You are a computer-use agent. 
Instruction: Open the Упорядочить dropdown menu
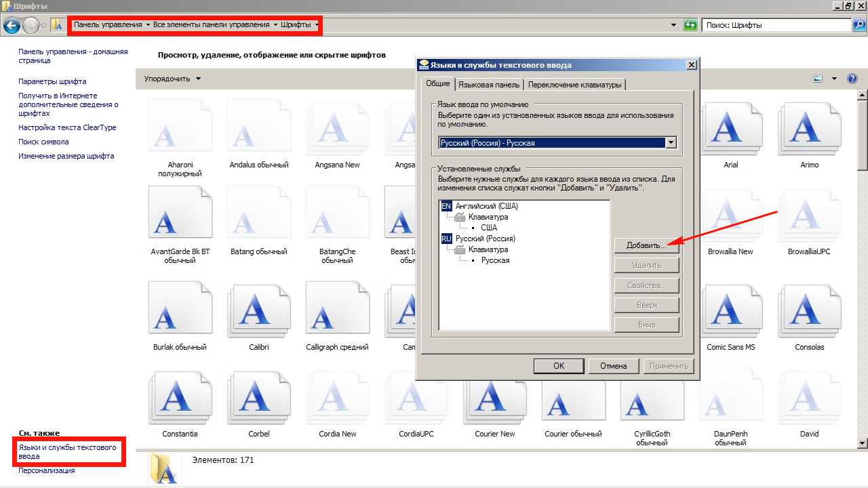[x=172, y=79]
